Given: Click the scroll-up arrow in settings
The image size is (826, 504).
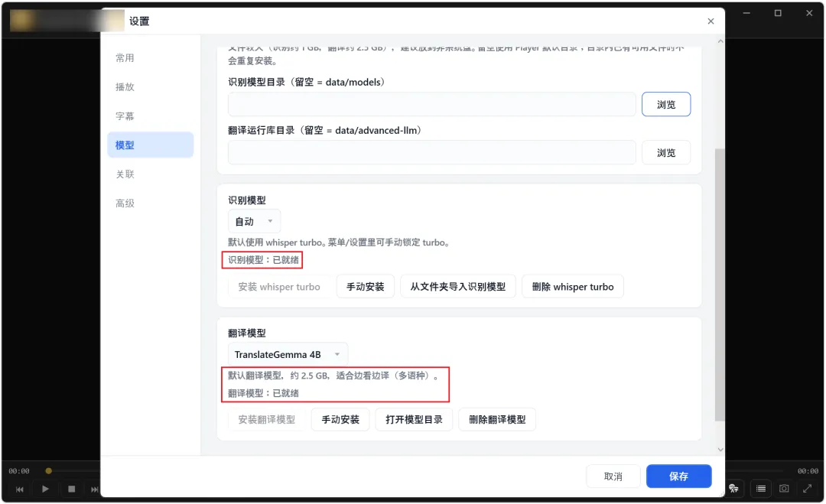Looking at the screenshot, I should click(x=720, y=41).
